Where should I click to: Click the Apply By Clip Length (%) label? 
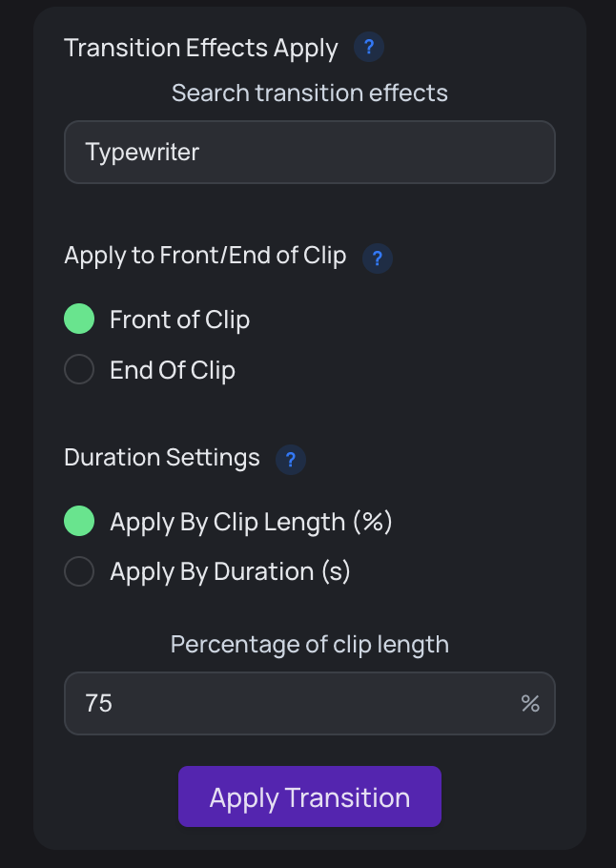[252, 522]
